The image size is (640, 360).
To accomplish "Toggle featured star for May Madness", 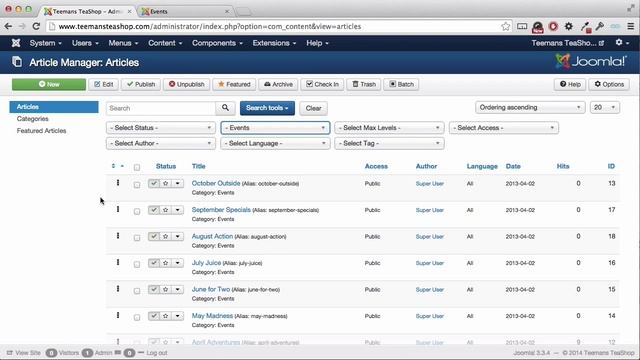I will click(166, 316).
